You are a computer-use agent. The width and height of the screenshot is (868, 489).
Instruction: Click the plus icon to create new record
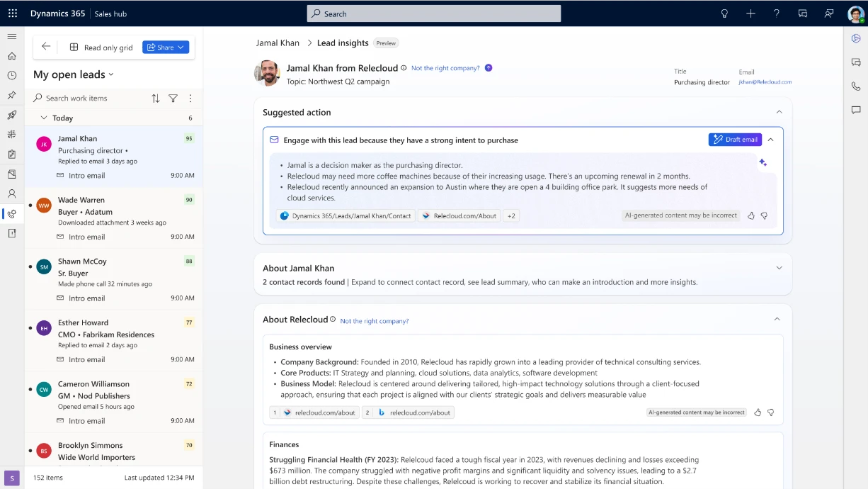pos(750,13)
